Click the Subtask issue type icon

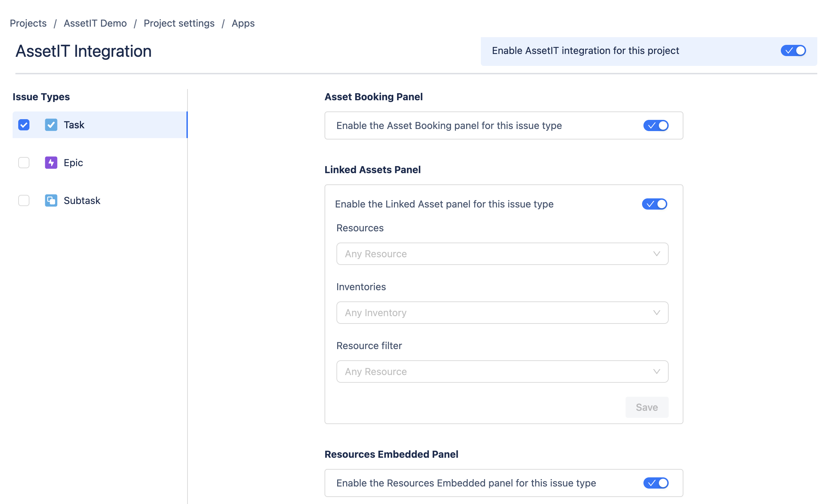[x=51, y=200]
